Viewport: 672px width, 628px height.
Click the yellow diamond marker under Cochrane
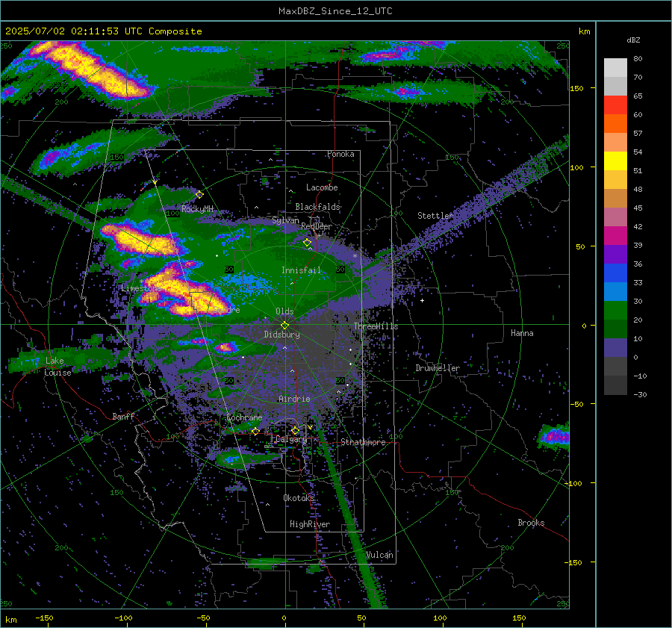pyautogui.click(x=255, y=432)
